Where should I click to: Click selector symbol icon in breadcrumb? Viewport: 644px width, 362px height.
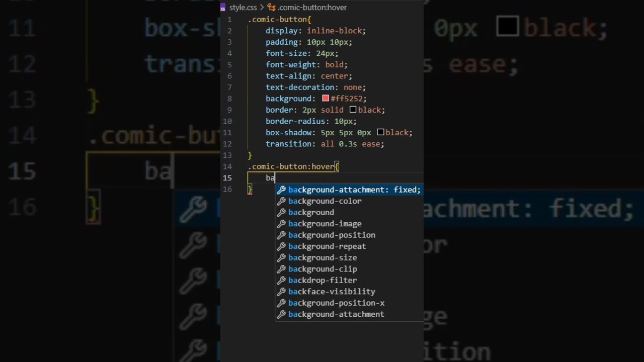pos(272,7)
